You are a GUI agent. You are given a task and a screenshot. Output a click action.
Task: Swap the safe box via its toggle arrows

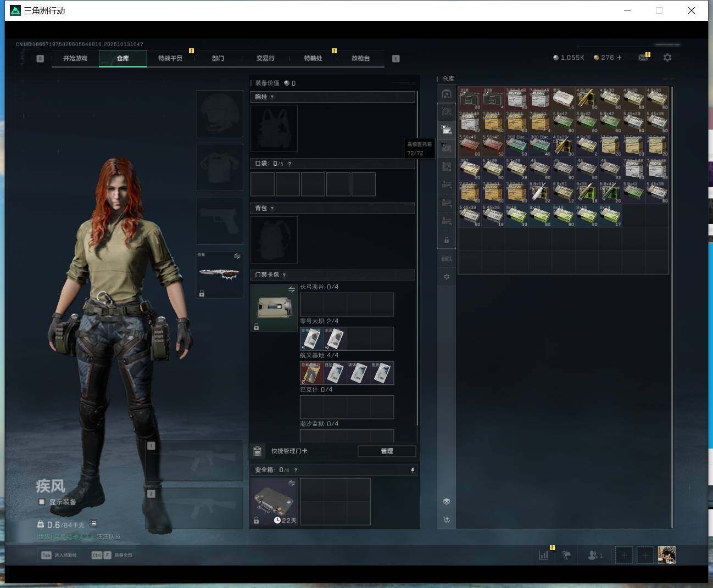[292, 483]
